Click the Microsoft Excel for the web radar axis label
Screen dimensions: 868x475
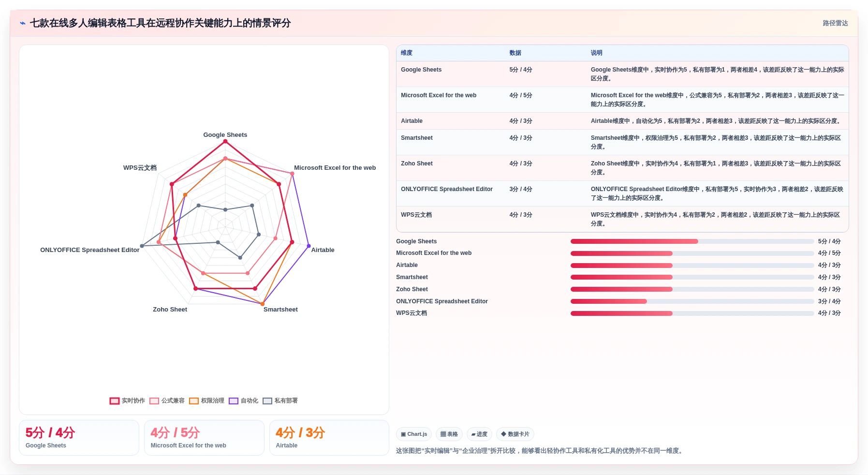pos(335,168)
